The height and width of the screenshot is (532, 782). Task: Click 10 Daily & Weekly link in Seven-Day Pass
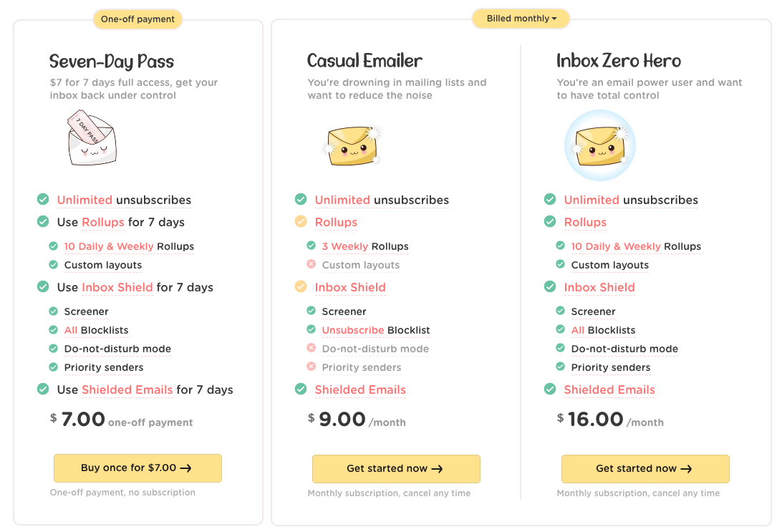(x=108, y=246)
